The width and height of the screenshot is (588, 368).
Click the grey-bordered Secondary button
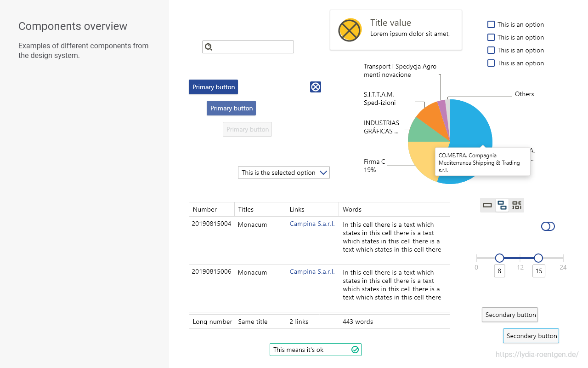point(510,315)
